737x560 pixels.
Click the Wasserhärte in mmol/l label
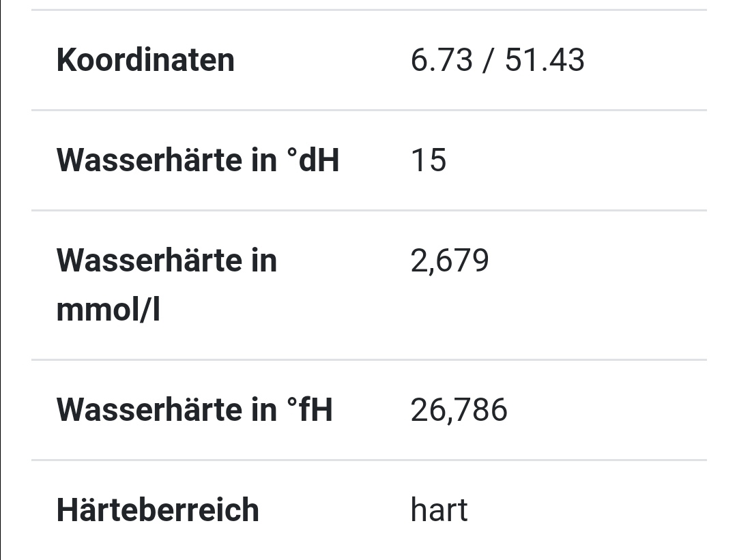167,284
